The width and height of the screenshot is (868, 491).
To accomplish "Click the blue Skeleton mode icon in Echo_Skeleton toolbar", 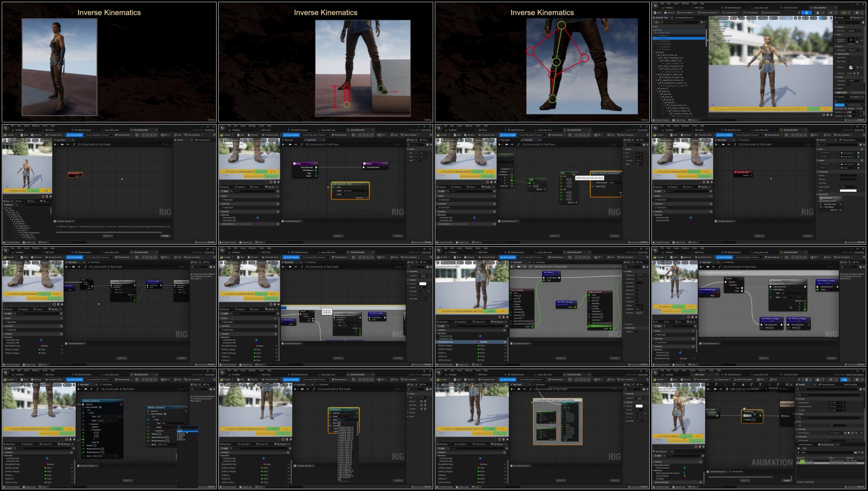I will [x=806, y=13].
